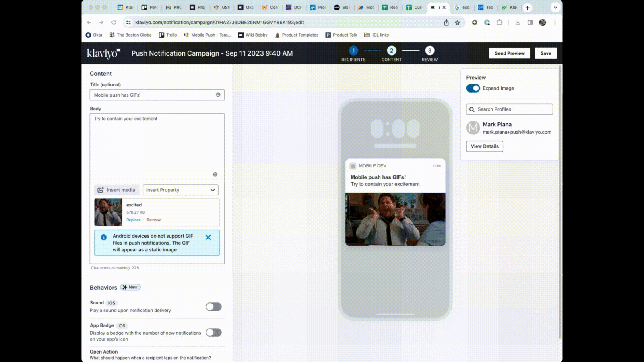Go to the Review step
The height and width of the screenshot is (362, 644).
429,51
